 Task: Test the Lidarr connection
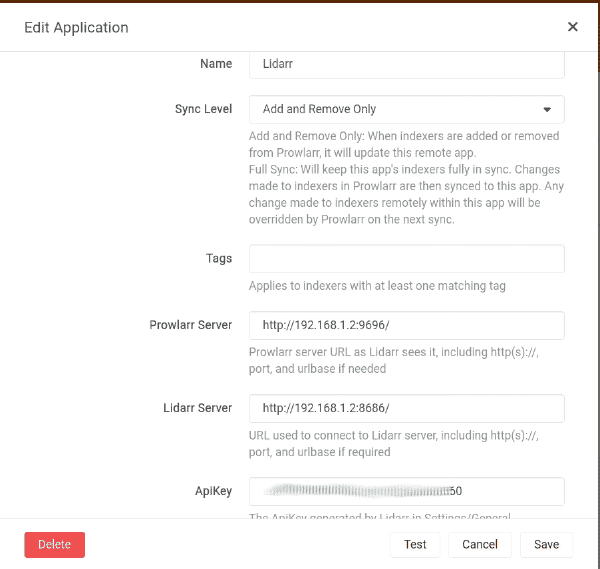(415, 545)
